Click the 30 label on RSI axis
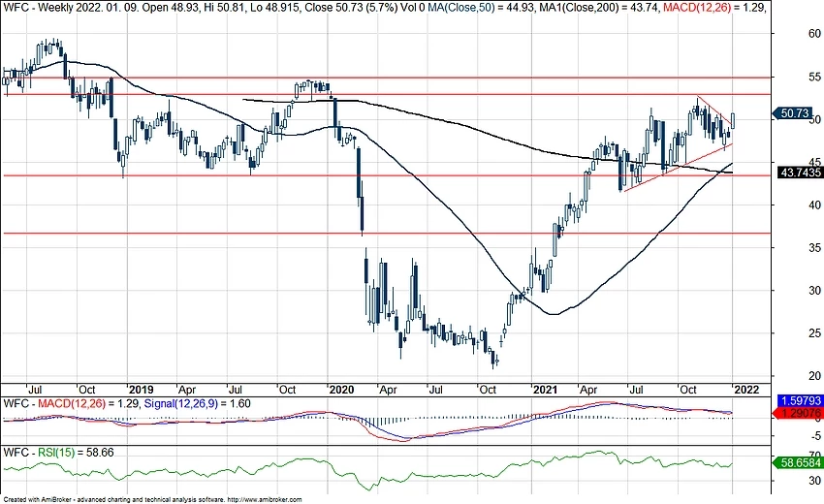This screenshot has height=504, width=824. 814,481
